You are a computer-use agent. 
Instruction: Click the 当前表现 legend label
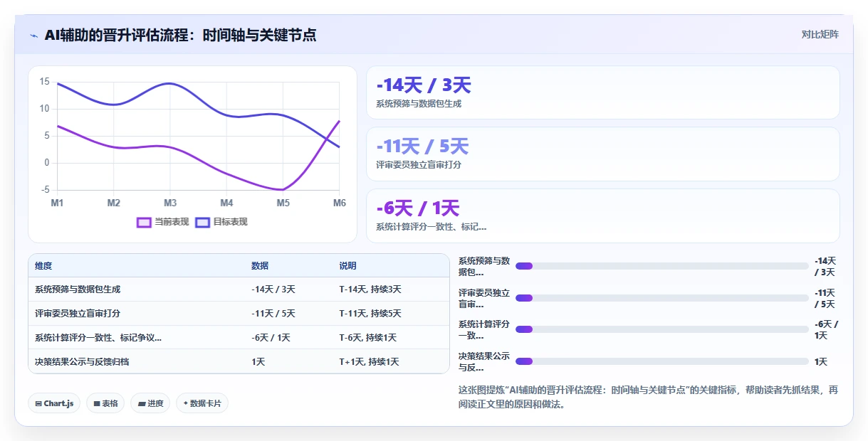(x=172, y=222)
